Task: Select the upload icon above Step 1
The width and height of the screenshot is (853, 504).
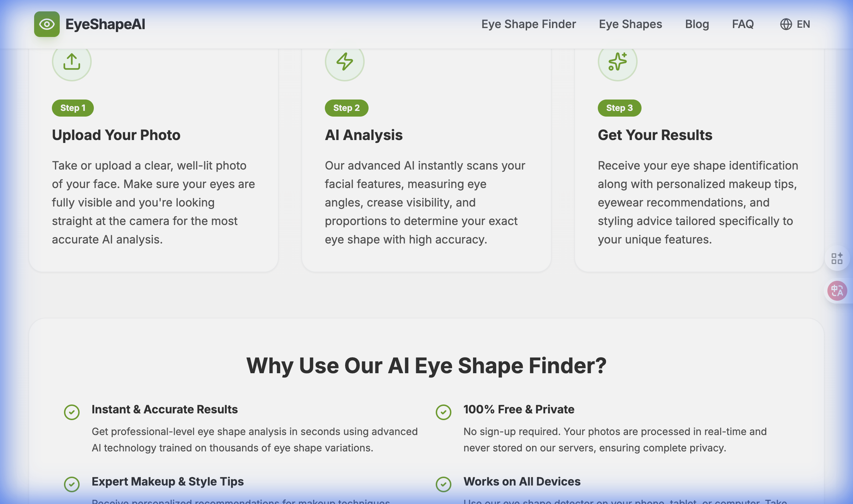Action: coord(72,61)
